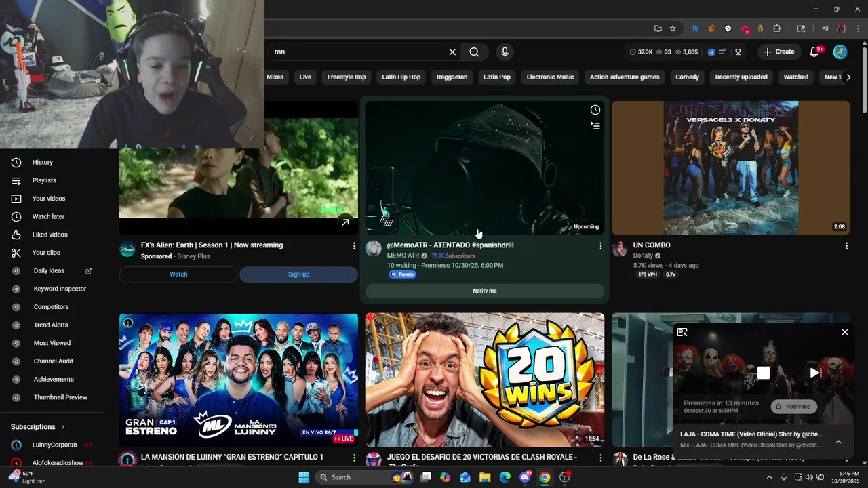Click Notify me under MemoATR video
Viewport: 868px width, 488px height.
pos(485,291)
